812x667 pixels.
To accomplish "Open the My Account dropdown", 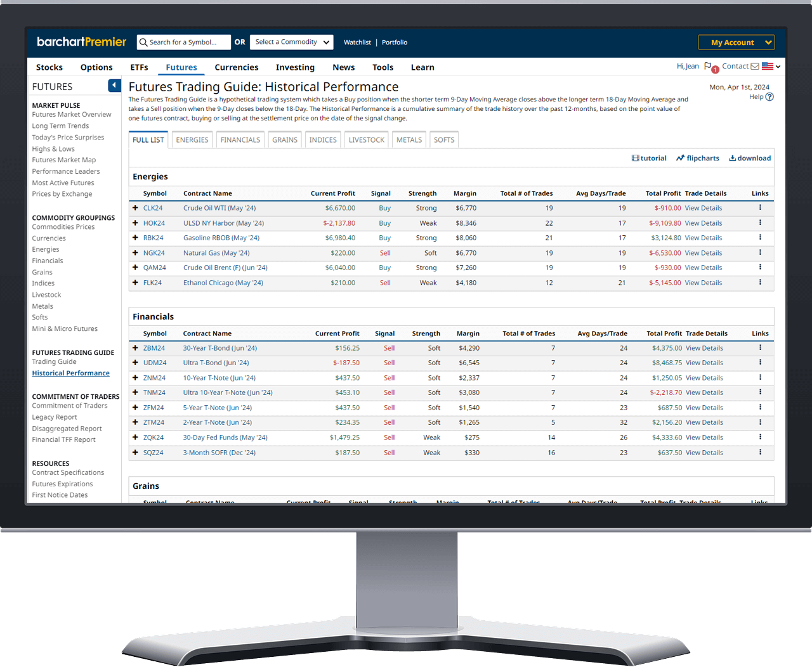I will click(x=737, y=42).
